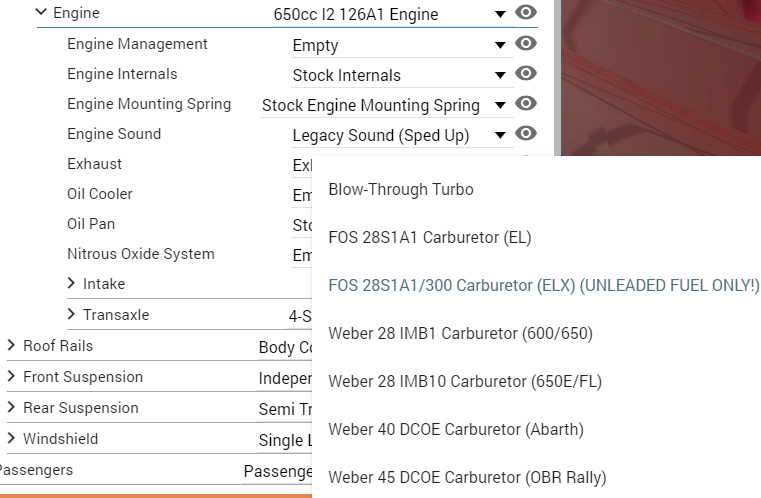Collapse the Engine tree section
Screen dimensions: 761x498
pyautogui.click(x=41, y=12)
